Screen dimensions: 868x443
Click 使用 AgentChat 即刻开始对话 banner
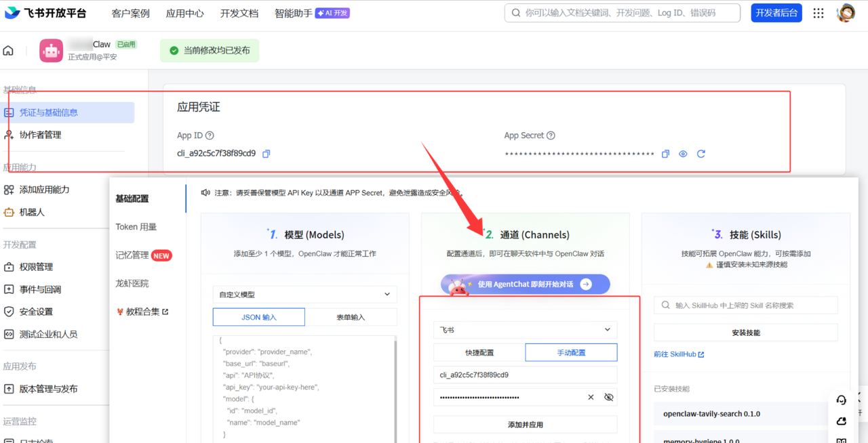click(x=526, y=284)
